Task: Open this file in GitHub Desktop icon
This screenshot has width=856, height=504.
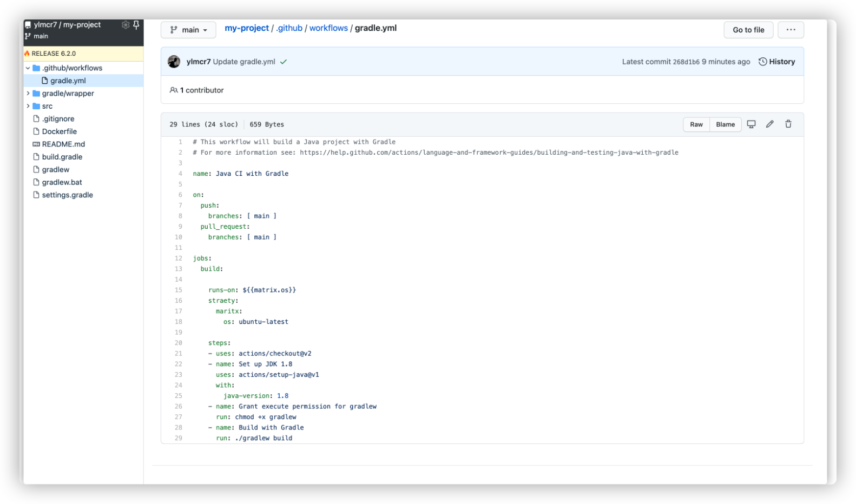Action: [x=751, y=124]
